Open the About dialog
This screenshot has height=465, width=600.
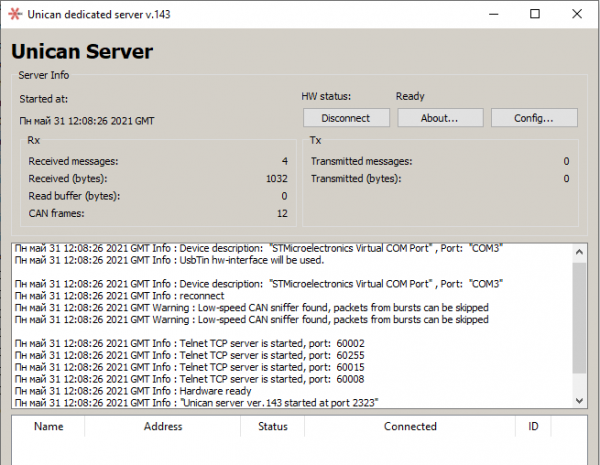[440, 118]
